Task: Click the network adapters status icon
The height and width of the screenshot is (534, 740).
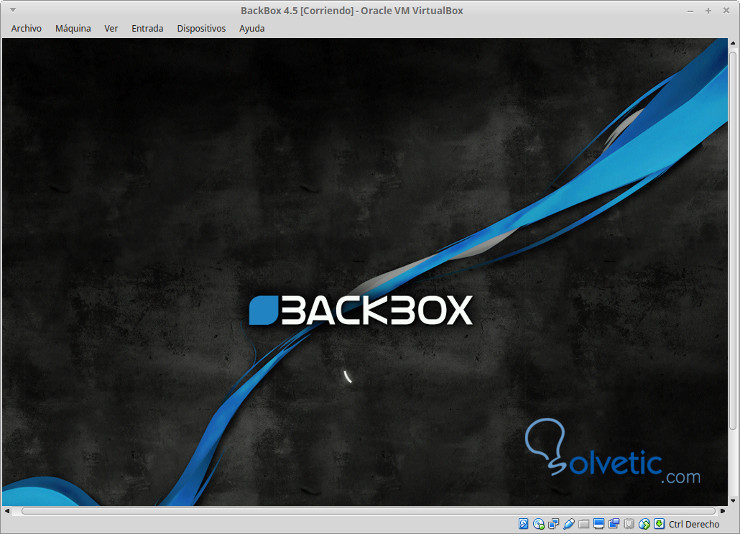Action: (554, 524)
